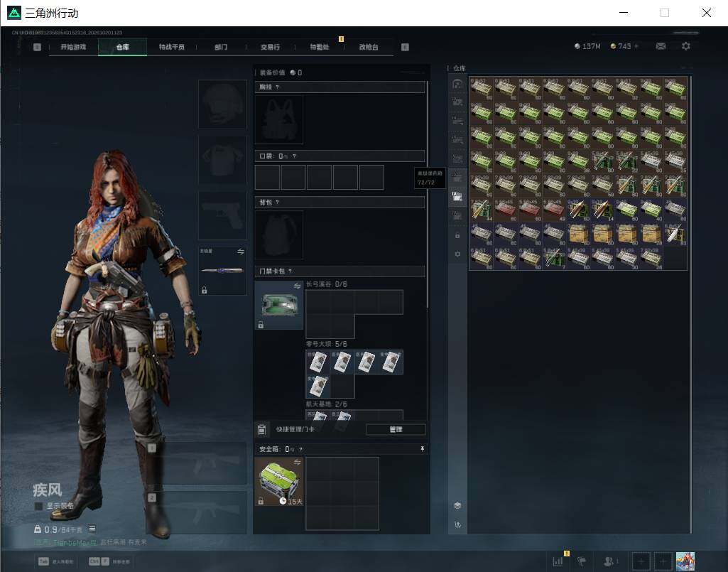Toggle the 显示装备 checkbox
728x572 pixels.
click(38, 506)
